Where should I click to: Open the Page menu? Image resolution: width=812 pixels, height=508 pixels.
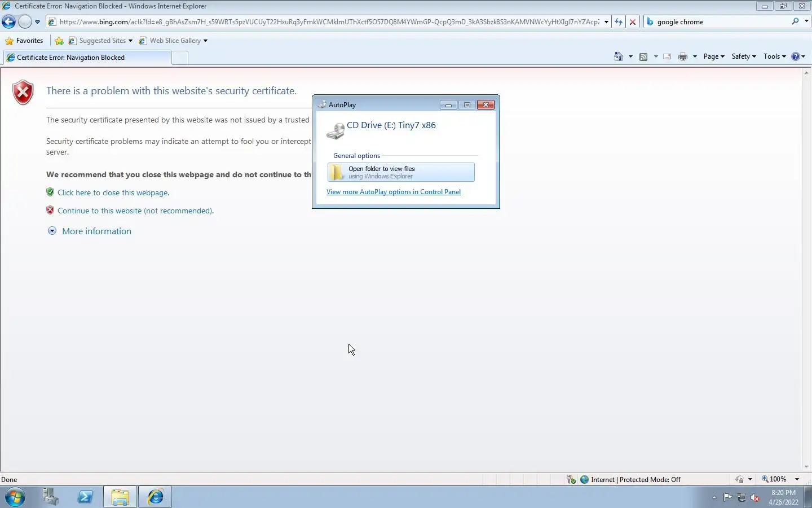(714, 56)
